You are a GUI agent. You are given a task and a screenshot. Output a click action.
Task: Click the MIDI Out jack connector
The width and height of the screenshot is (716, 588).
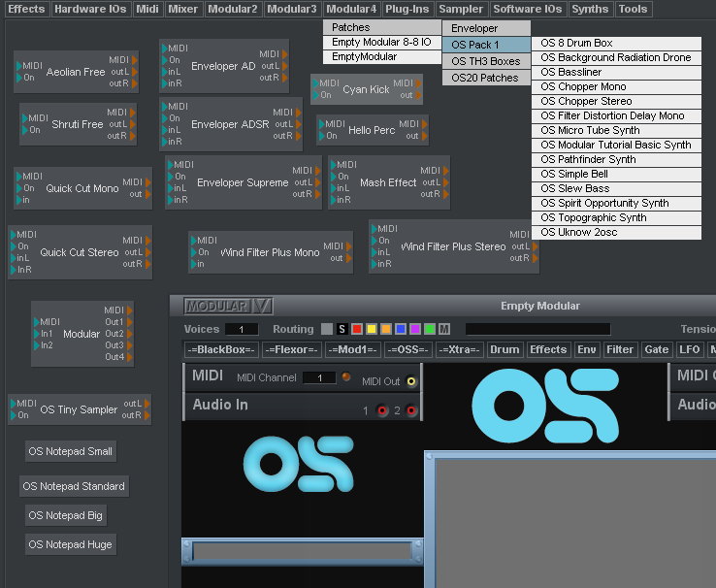point(411,381)
